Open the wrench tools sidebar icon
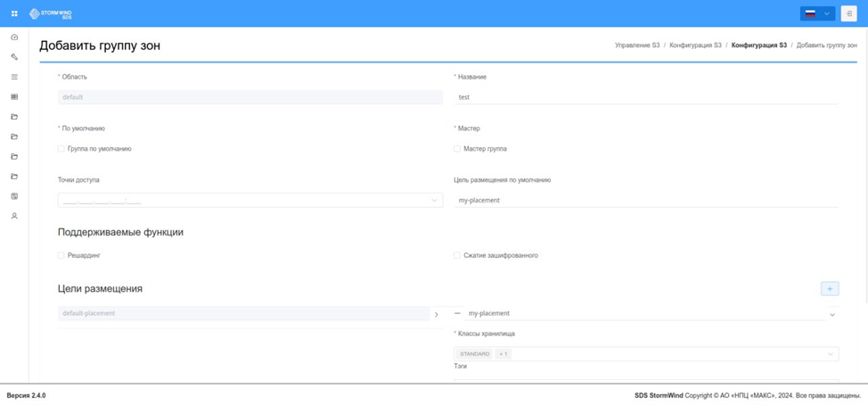The height and width of the screenshot is (405, 868). (x=14, y=57)
